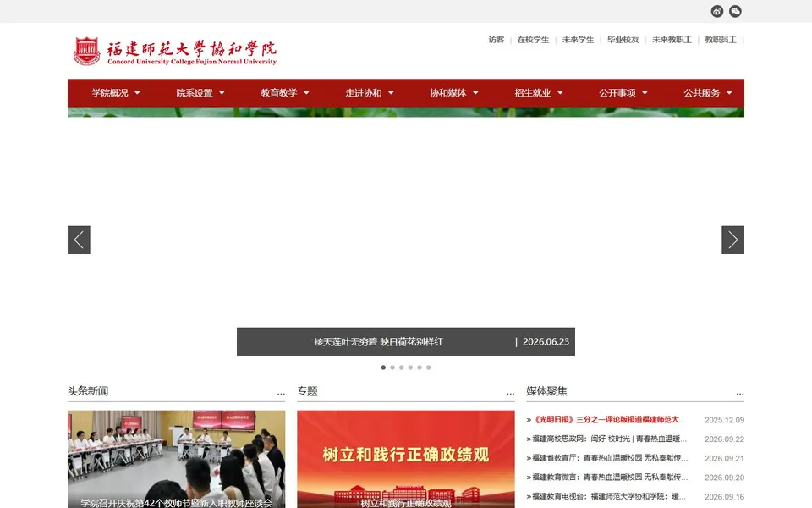Click the college name title text
Screen dimensions: 812x508
click(192, 52)
